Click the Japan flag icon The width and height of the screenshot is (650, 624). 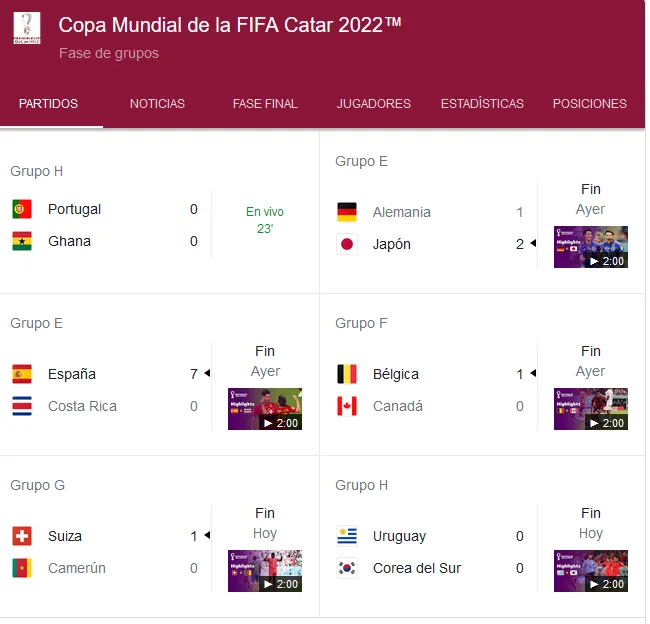(348, 245)
